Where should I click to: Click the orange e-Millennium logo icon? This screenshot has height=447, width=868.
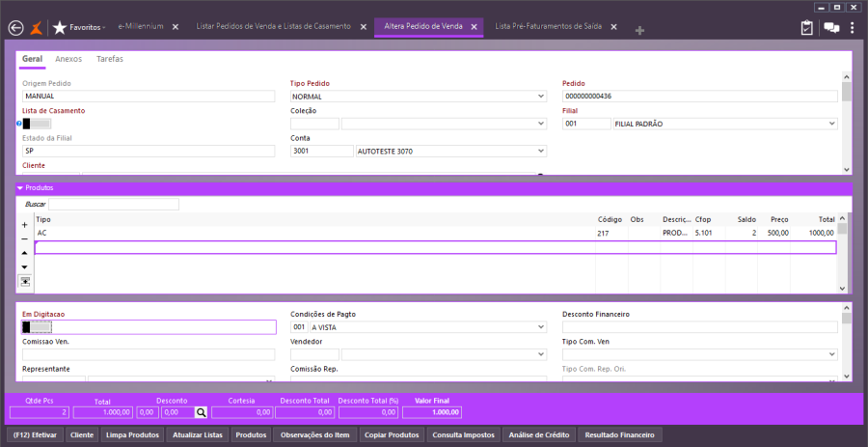pos(36,27)
